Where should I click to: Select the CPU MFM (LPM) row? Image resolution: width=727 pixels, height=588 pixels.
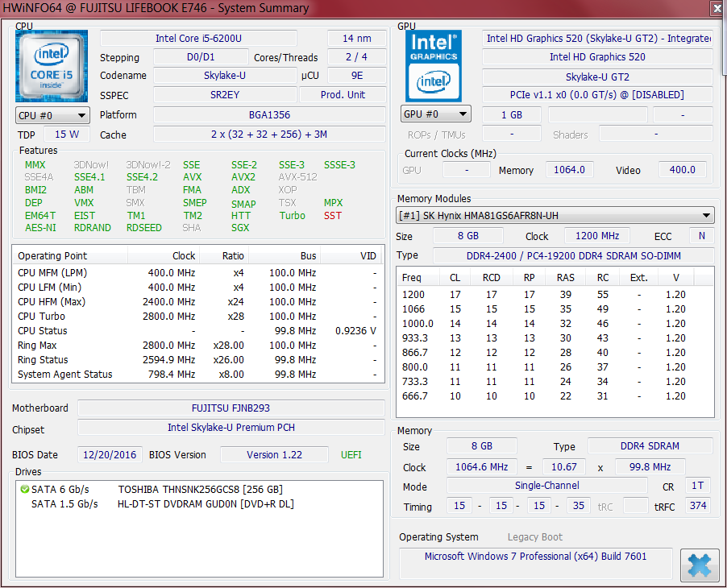[x=198, y=273]
